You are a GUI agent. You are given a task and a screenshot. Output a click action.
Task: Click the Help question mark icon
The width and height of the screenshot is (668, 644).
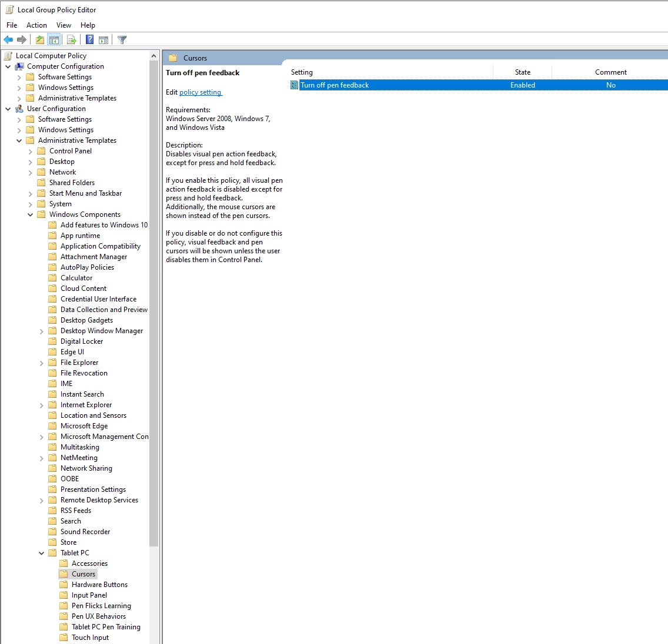pos(89,40)
